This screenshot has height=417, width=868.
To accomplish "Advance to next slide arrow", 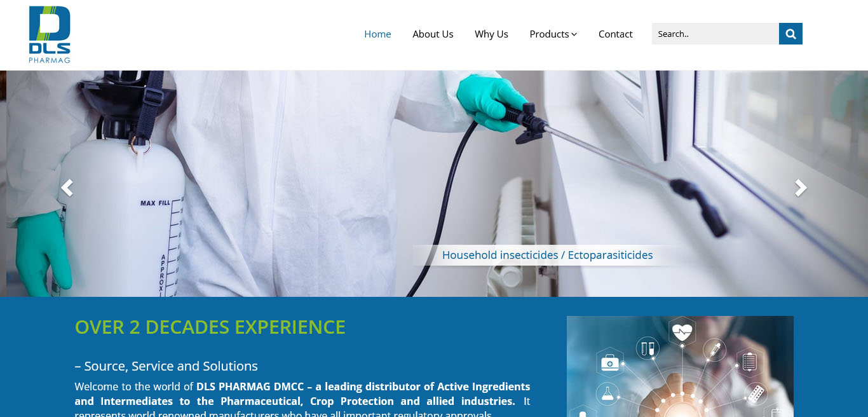I will pyautogui.click(x=801, y=188).
